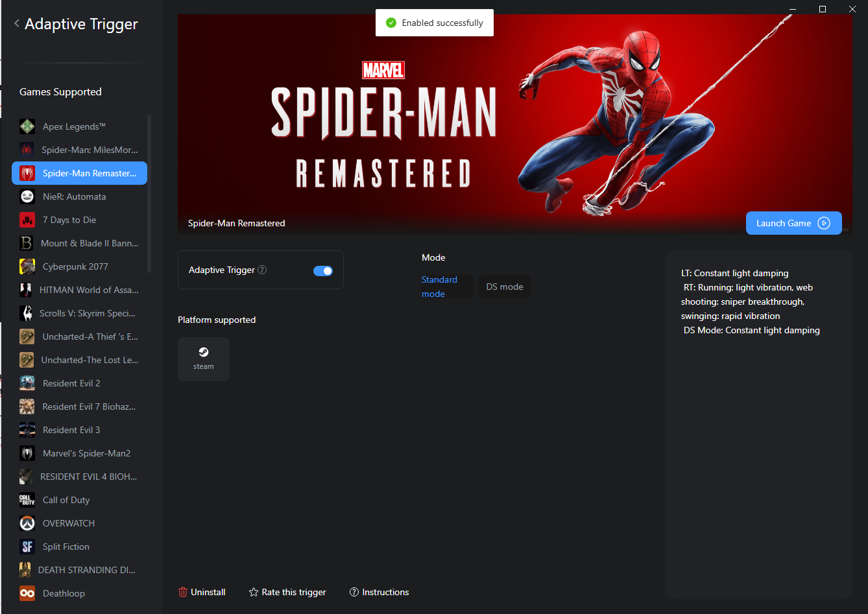The height and width of the screenshot is (614, 868).
Task: Click the star icon for rating
Action: point(254,592)
